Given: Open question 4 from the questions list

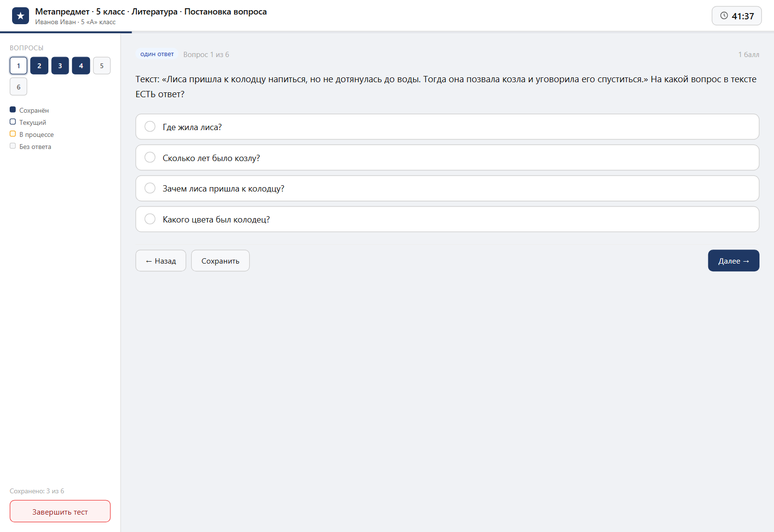Looking at the screenshot, I should tap(81, 66).
